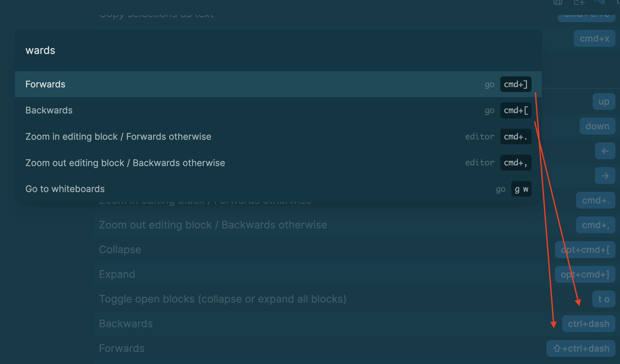Click the down key badge
The width and height of the screenshot is (620, 364).
pyautogui.click(x=598, y=126)
